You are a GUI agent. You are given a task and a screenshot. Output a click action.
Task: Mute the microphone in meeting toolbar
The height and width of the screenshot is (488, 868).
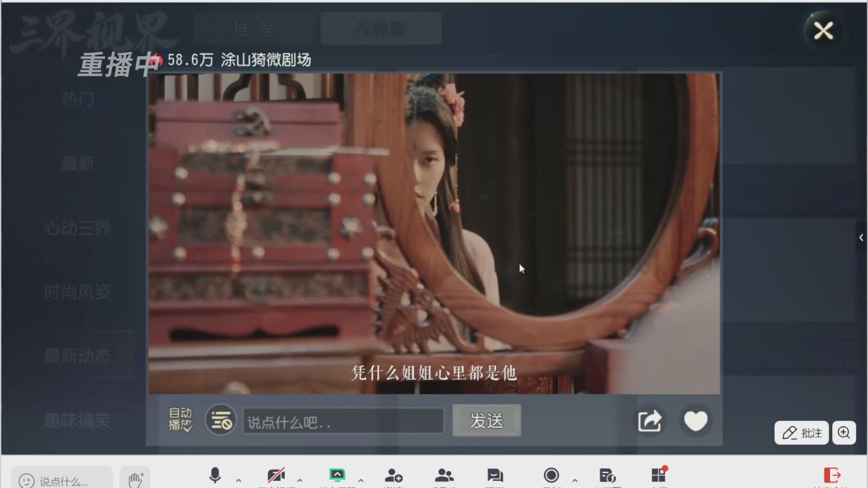coord(215,475)
